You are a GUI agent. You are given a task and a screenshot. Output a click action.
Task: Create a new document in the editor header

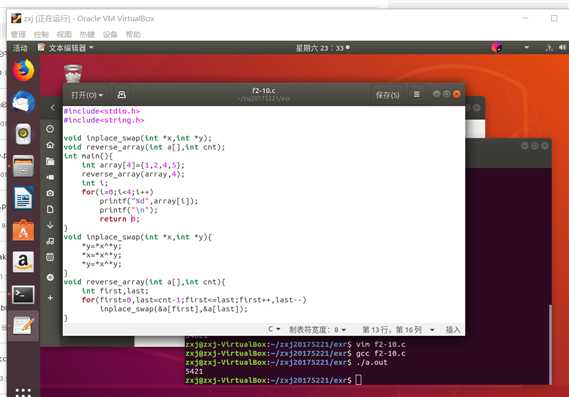click(122, 95)
